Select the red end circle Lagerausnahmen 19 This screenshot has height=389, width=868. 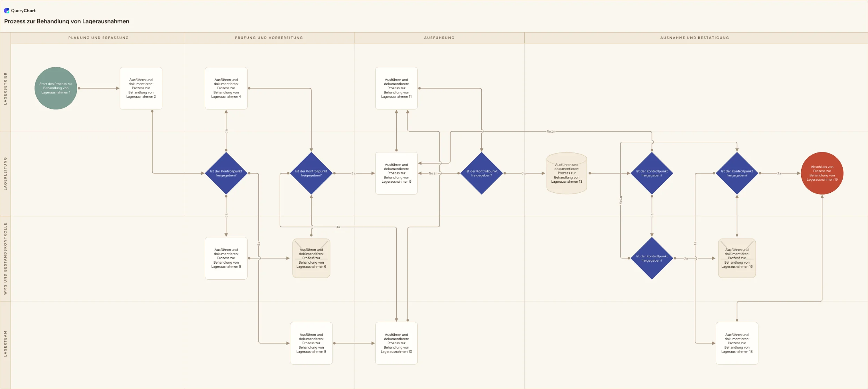click(822, 173)
